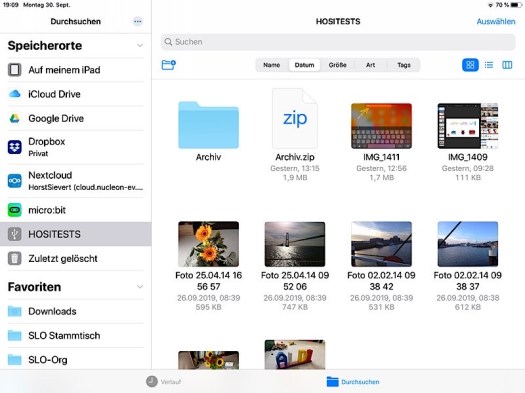Sort files by Name
This screenshot has height=393, width=525.
[x=272, y=65]
